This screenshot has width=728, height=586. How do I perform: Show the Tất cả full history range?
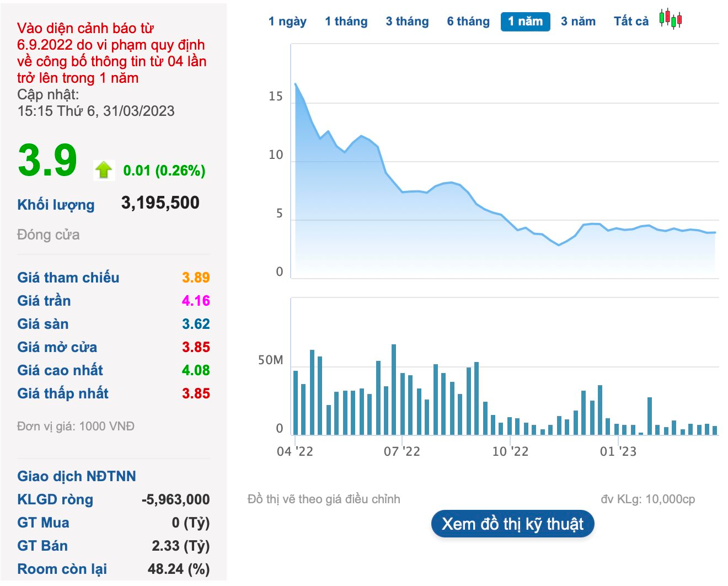(x=631, y=22)
